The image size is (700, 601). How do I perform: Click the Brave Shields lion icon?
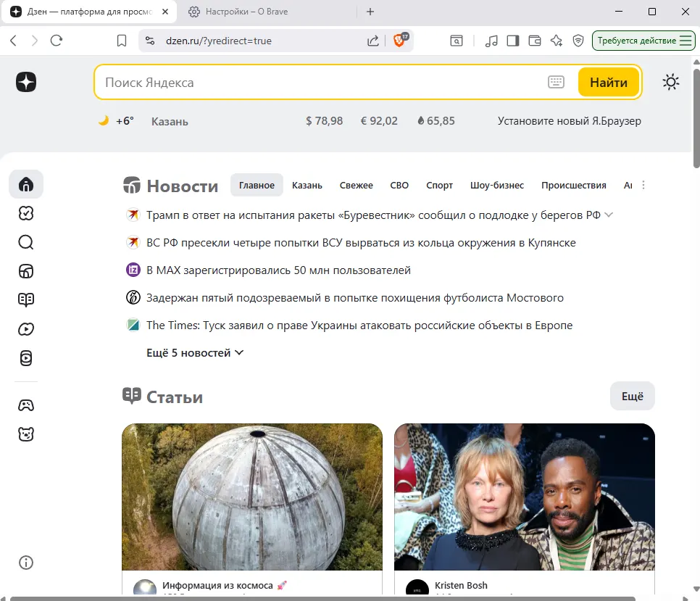[x=398, y=41]
